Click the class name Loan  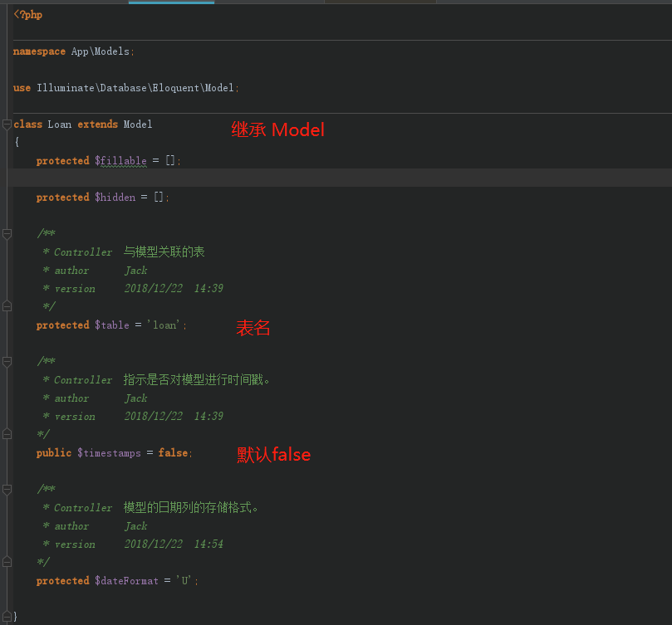pos(60,125)
